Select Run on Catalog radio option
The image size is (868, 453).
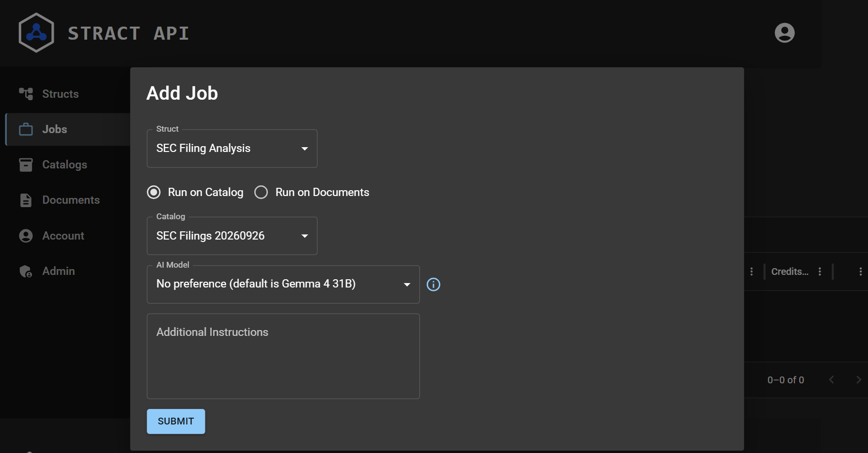coord(154,192)
